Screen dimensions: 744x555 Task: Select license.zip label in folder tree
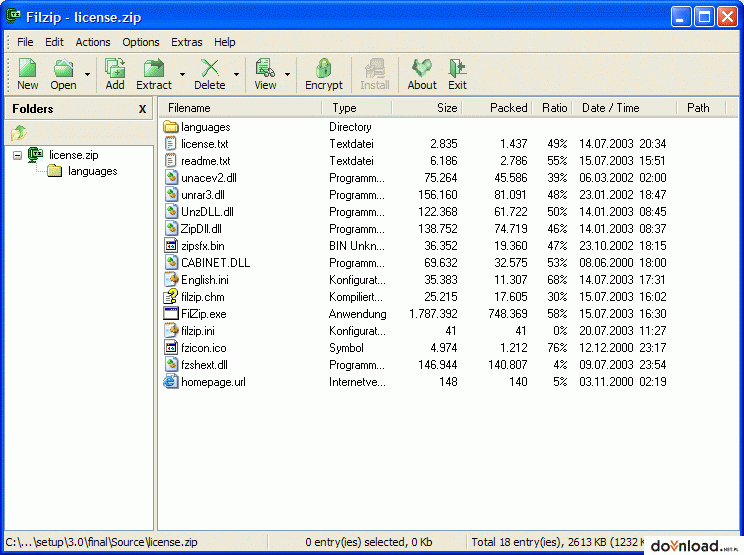74,155
